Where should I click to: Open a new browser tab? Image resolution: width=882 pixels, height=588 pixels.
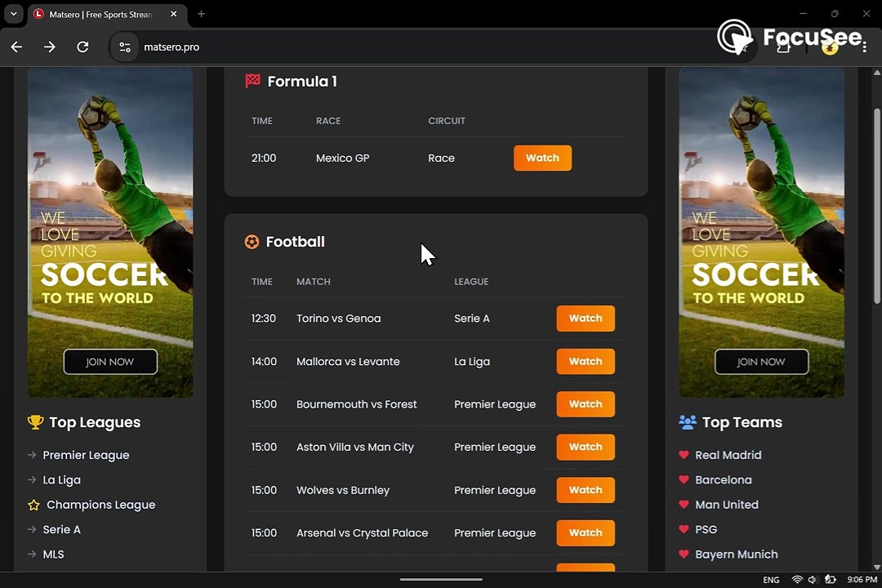point(201,14)
